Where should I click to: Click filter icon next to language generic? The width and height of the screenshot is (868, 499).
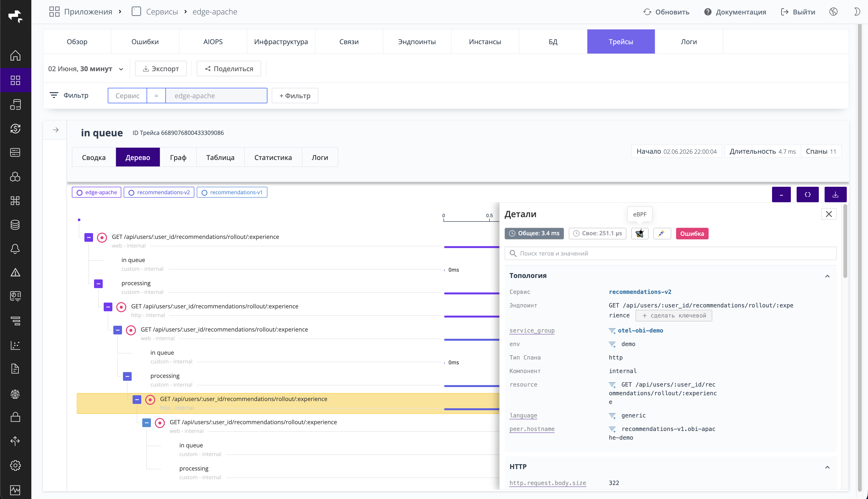[x=612, y=416]
